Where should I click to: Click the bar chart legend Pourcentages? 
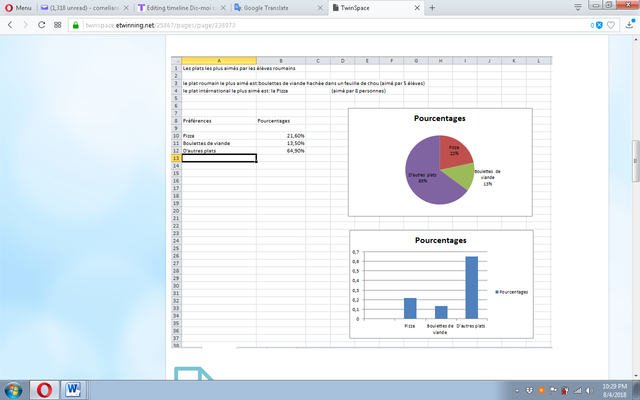point(511,292)
